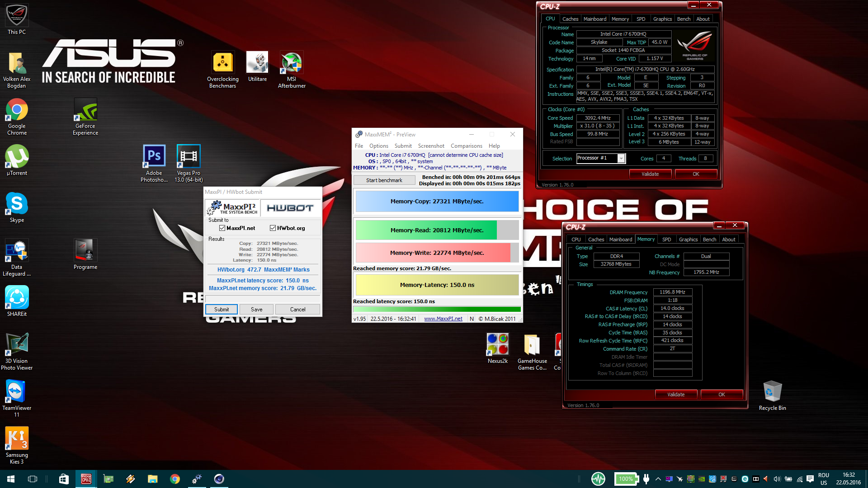Launch GeForce Experience from the desktop
868x488 pixels.
[x=85, y=117]
